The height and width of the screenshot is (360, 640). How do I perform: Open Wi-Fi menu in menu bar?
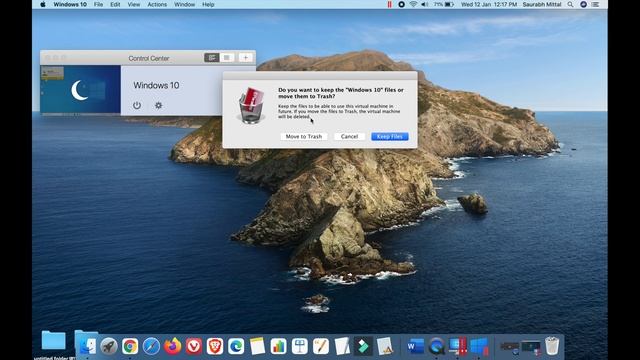tap(413, 4)
